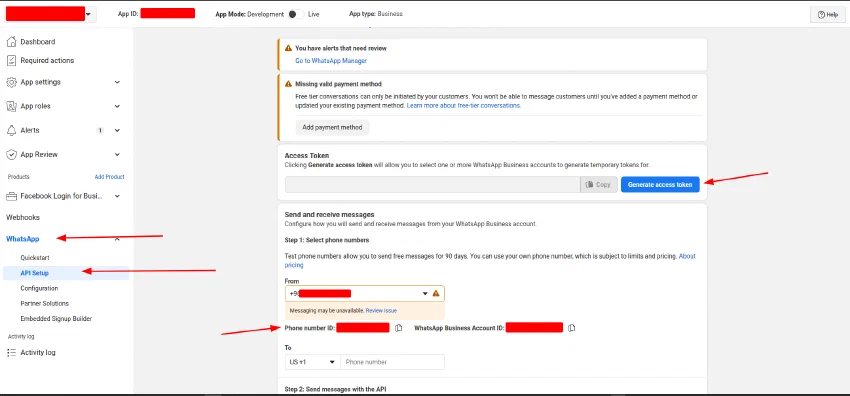This screenshot has height=396, width=850.
Task: Click the missing payment method warning icon
Action: coord(288,84)
